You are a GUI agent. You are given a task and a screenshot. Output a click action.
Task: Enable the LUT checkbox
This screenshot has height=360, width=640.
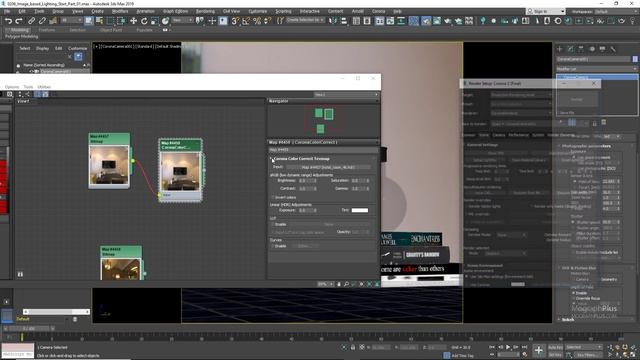pyautogui.click(x=273, y=224)
